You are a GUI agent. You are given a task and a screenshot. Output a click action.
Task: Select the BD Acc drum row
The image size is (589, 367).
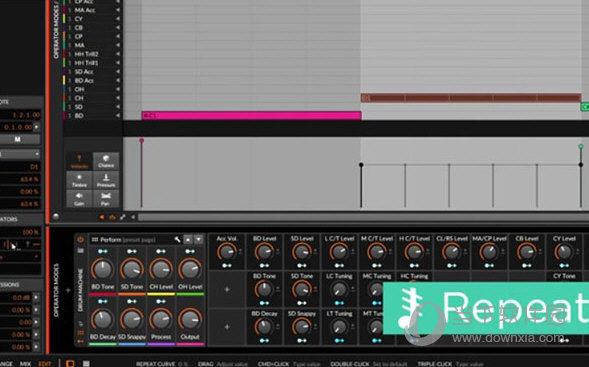click(92, 80)
